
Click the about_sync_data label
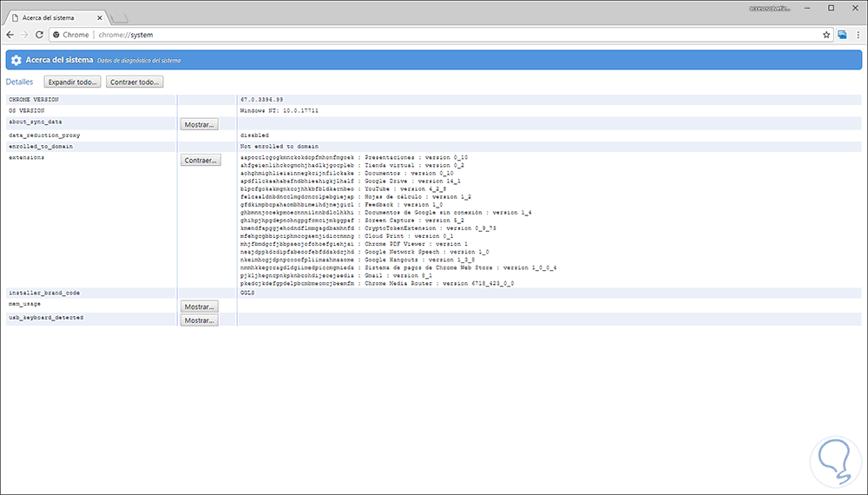point(36,122)
